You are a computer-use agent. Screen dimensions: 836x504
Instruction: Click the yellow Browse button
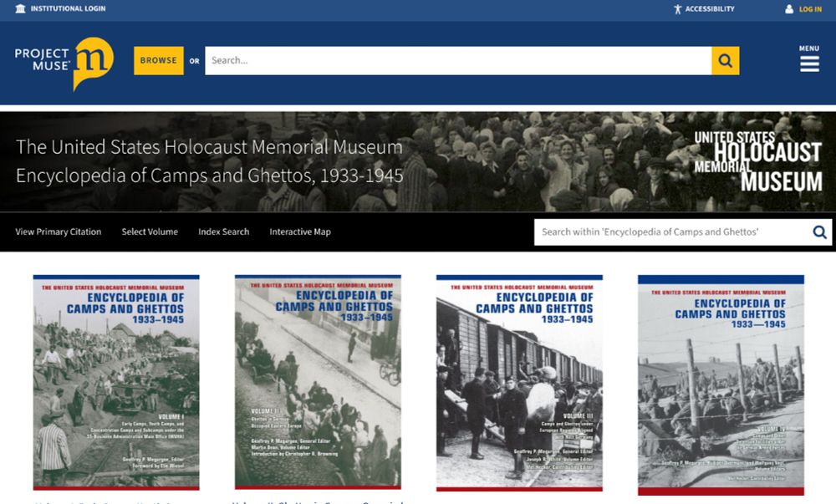tap(158, 61)
